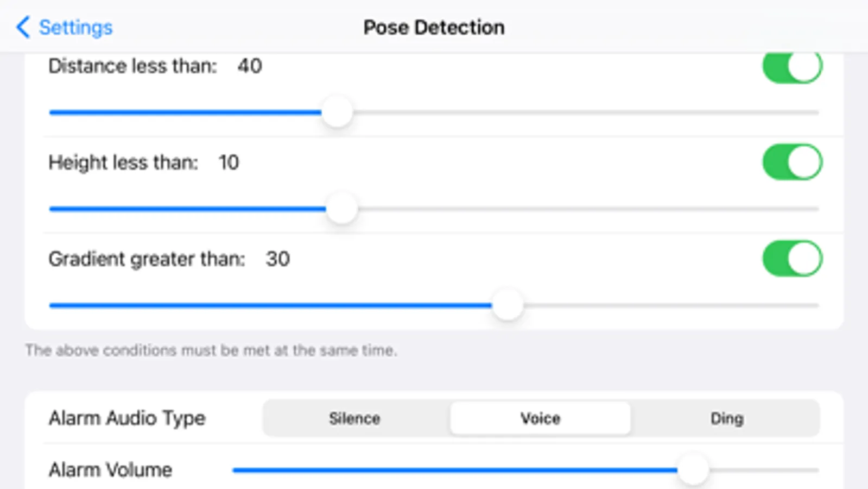Click the Gradient greater than label
This screenshot has height=489, width=868.
pos(147,259)
